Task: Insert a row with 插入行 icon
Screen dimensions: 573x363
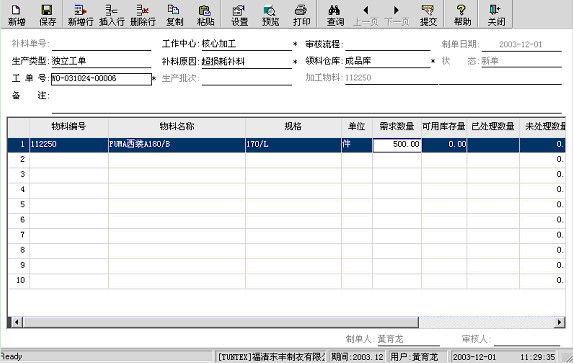Action: [111, 15]
